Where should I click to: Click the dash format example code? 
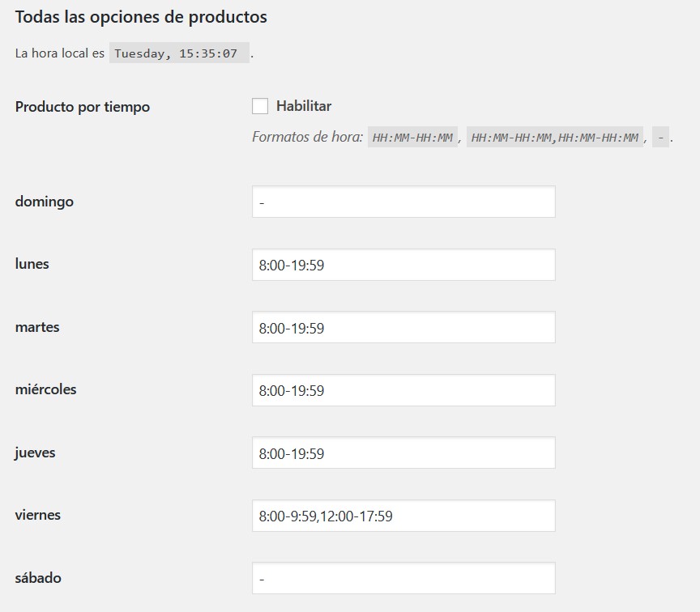click(x=660, y=138)
